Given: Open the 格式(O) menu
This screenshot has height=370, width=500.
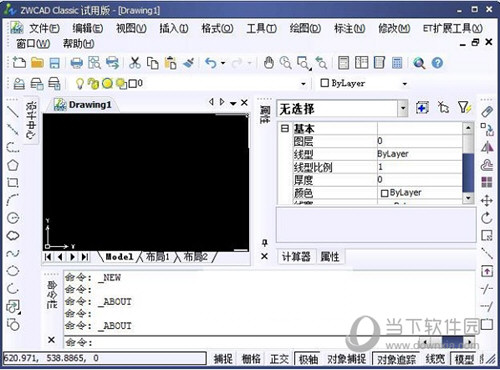Looking at the screenshot, I should pos(217,28).
